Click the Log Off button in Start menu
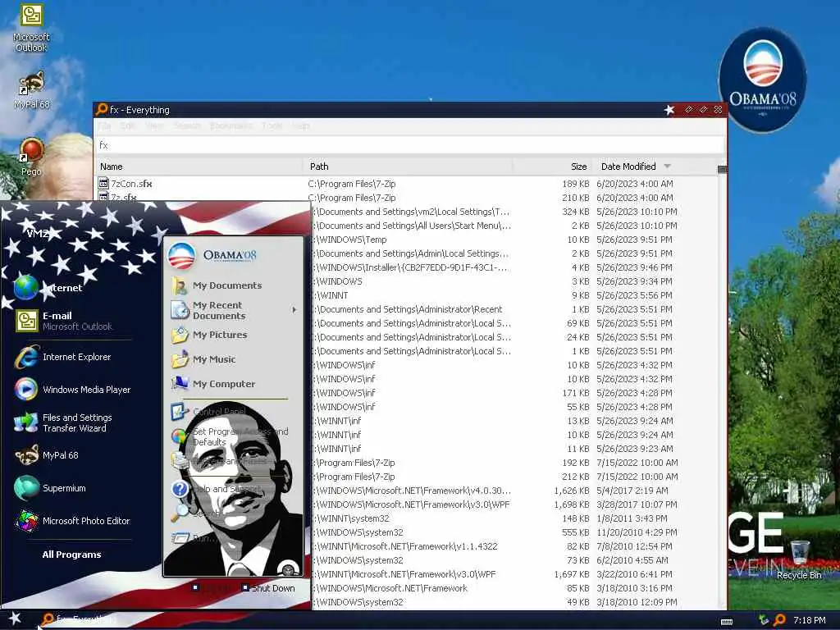The width and height of the screenshot is (840, 630). 212,587
